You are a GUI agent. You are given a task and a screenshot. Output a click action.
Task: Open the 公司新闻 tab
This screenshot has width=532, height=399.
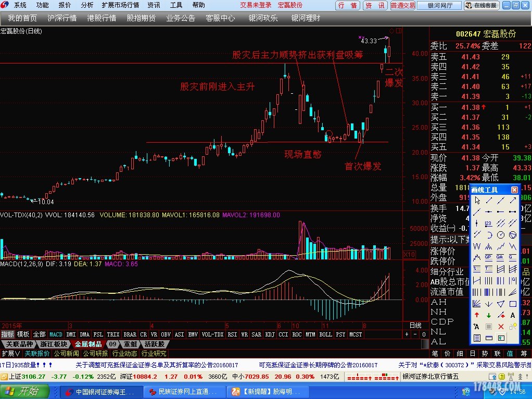click(x=67, y=354)
